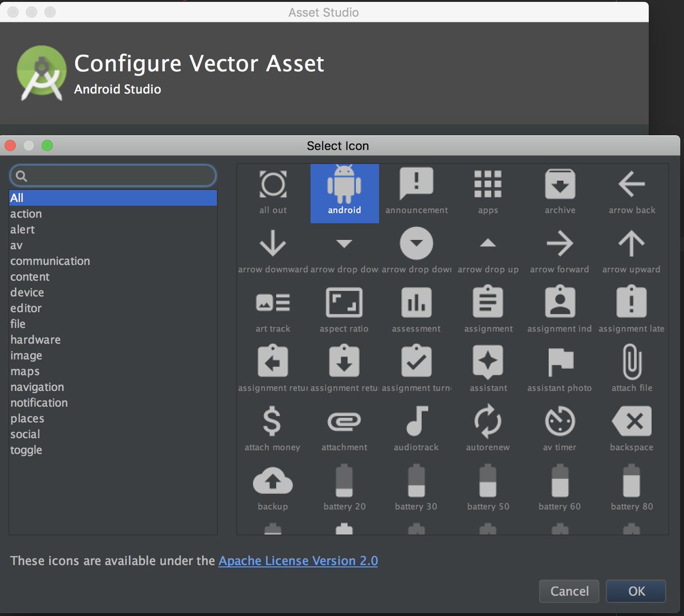Select the battery 80 icon
The width and height of the screenshot is (684, 616).
[x=632, y=480]
